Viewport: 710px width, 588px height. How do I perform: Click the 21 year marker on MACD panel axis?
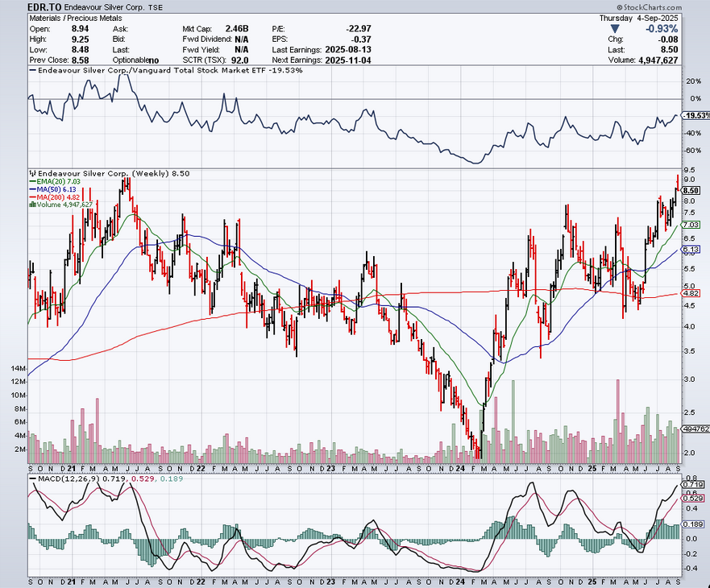point(72,582)
